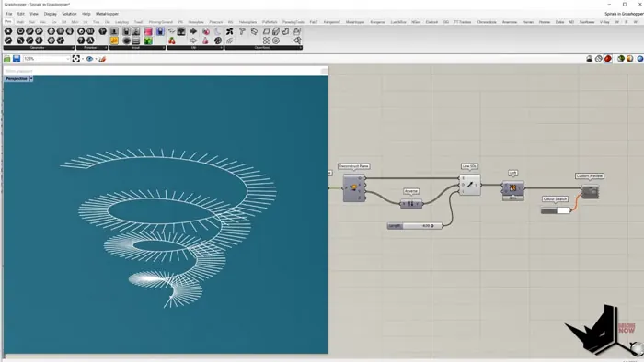
Task: Open the Edit menu
Action: pyautogui.click(x=21, y=14)
